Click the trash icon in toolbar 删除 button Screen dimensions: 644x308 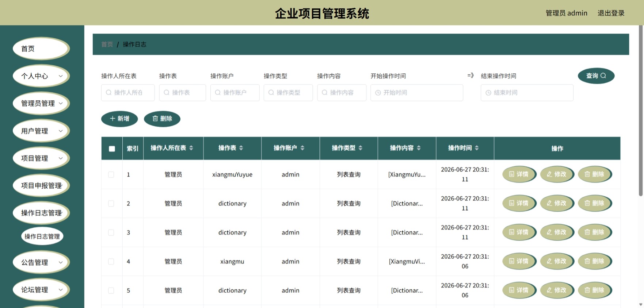click(155, 119)
